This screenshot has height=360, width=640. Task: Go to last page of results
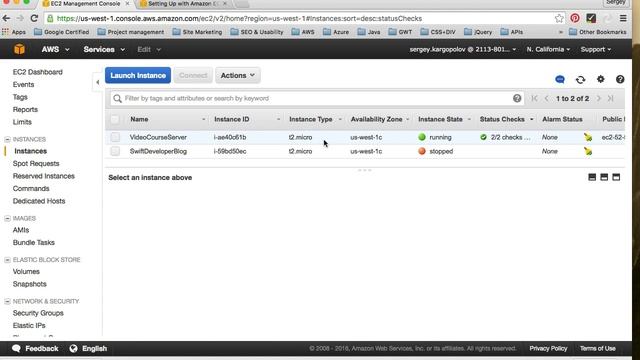pyautogui.click(x=611, y=98)
